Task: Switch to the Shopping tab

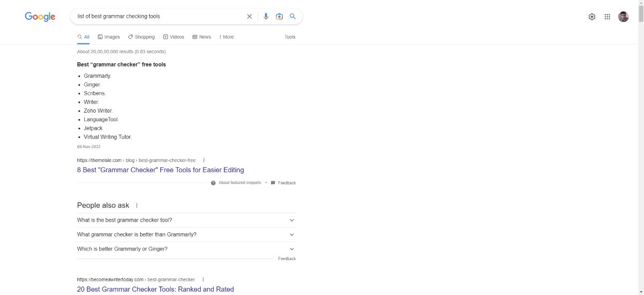Action: click(141, 37)
